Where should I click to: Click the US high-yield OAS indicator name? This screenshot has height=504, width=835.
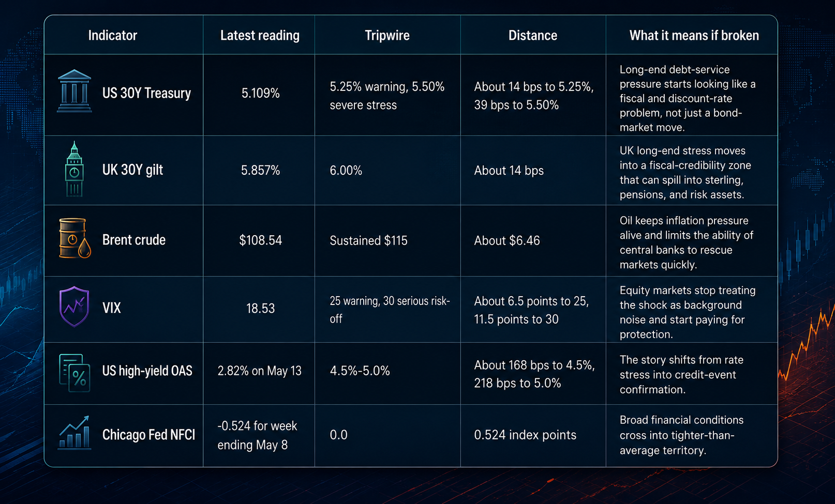pos(147,371)
